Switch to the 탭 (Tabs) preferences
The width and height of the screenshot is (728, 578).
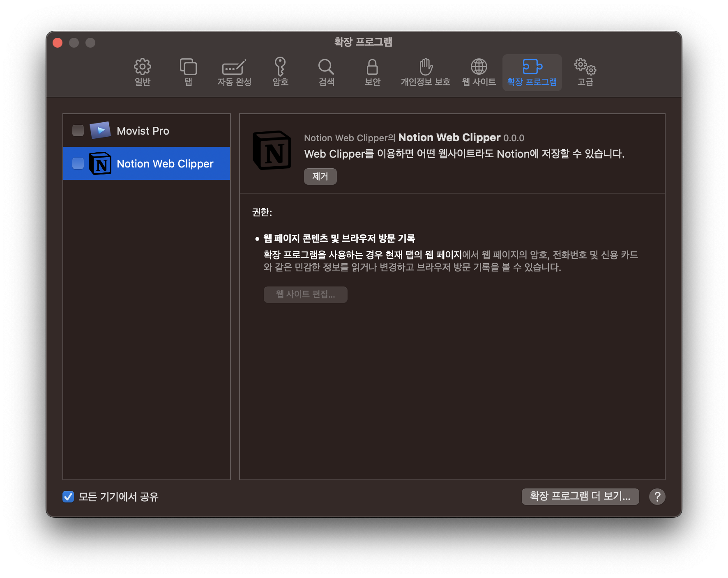click(x=188, y=72)
